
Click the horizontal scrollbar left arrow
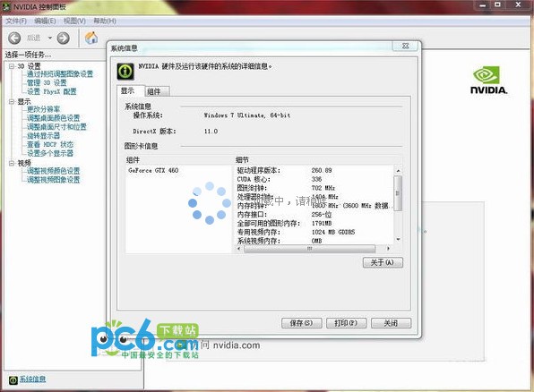pyautogui.click(x=238, y=249)
